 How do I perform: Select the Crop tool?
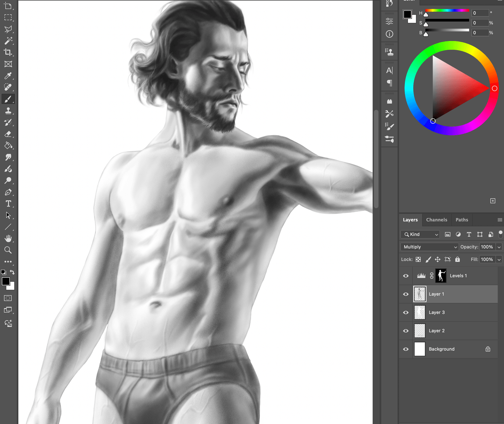(8, 52)
